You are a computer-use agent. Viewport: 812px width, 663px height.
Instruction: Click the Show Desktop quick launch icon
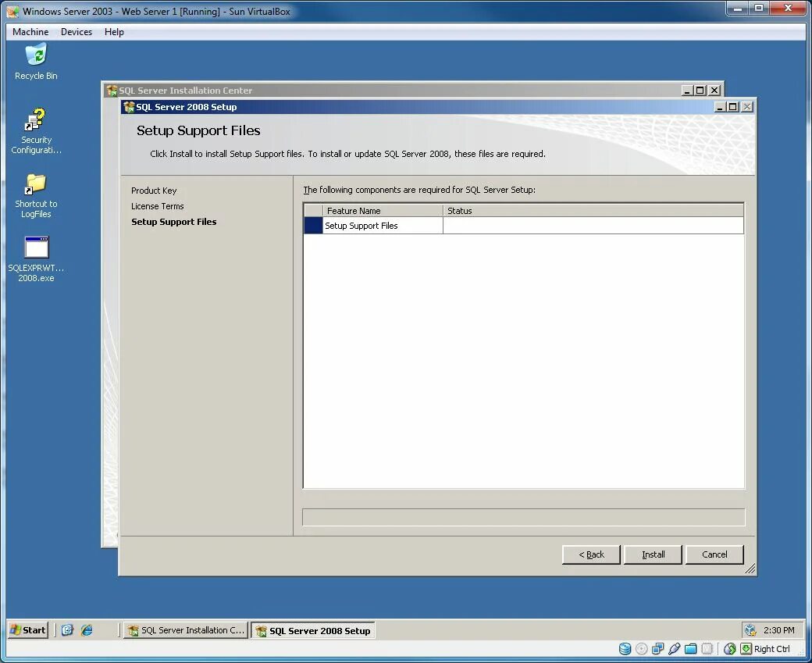tap(67, 630)
